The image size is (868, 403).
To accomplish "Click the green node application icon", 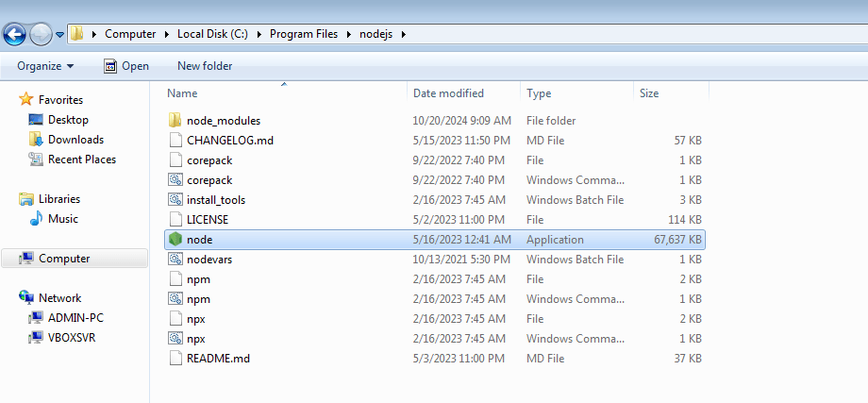I will pos(175,240).
